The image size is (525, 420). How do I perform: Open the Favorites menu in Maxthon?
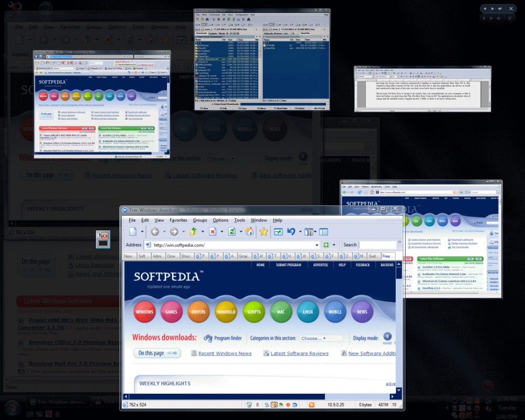point(178,220)
